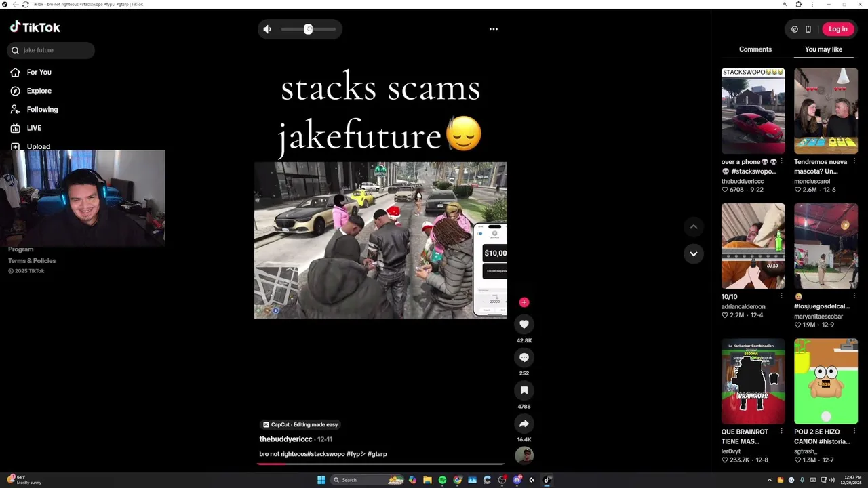Viewport: 868px width, 488px height.
Task: Click the #gtarp hashtag in the caption
Action: click(x=377, y=454)
